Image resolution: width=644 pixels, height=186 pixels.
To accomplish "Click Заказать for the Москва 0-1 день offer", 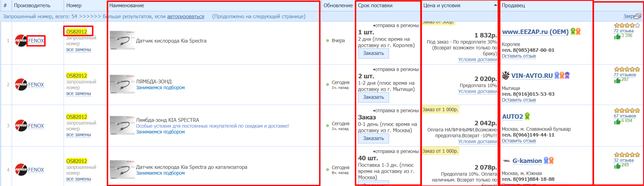I will pos(374,138).
